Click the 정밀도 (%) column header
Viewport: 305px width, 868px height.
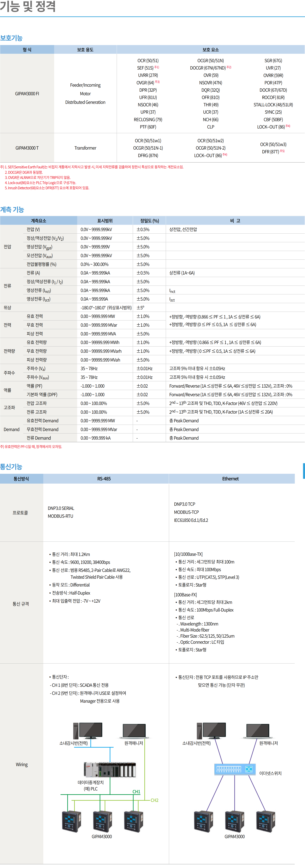tap(150, 221)
